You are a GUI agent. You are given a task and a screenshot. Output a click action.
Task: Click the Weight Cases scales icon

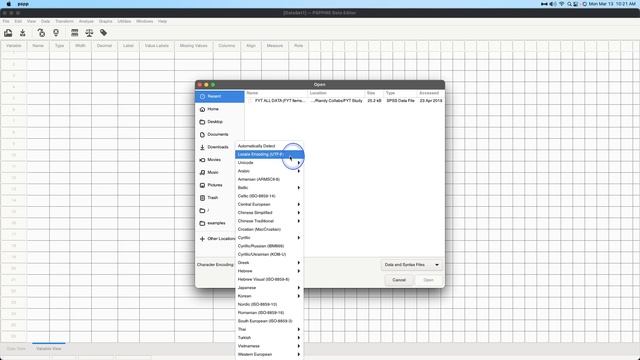click(x=89, y=33)
